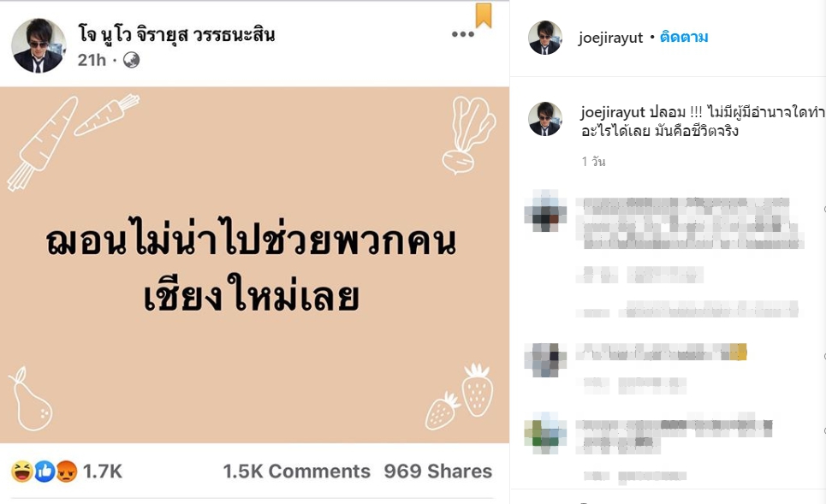
Task: Click the 21h post timestamp
Action: [92, 60]
